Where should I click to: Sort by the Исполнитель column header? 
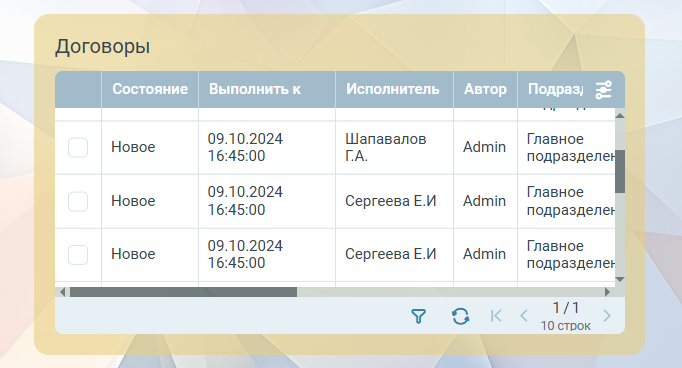394,89
